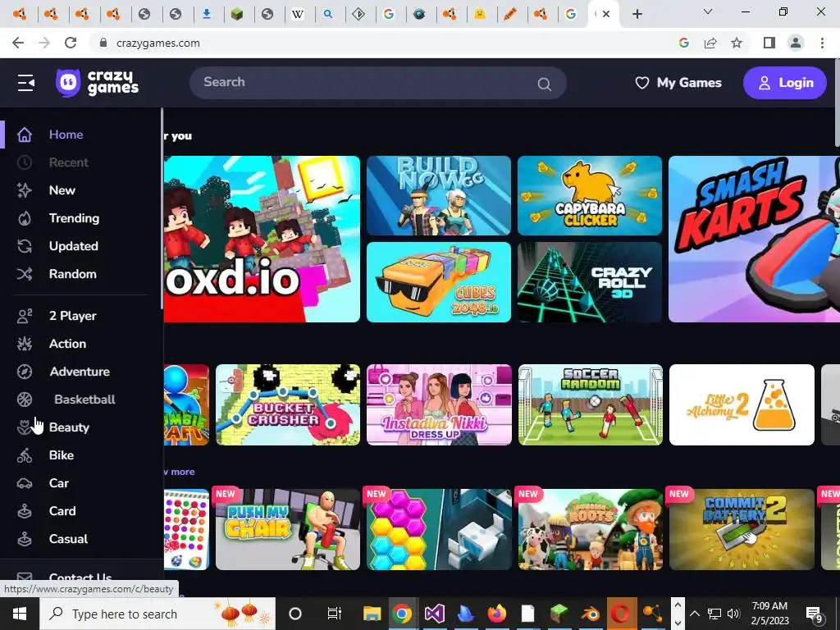
Task: Click the page vertical scrollbar
Action: click(x=838, y=104)
